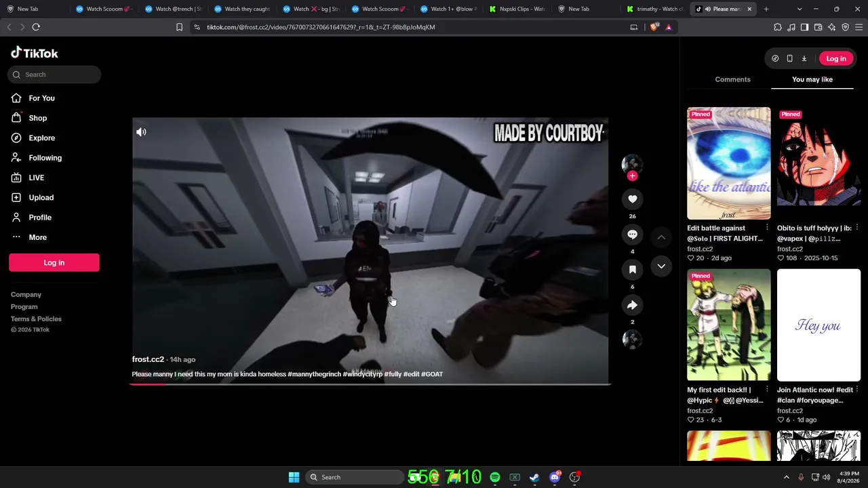Save video with the bookmark icon
868x488 pixels.
coord(632,270)
